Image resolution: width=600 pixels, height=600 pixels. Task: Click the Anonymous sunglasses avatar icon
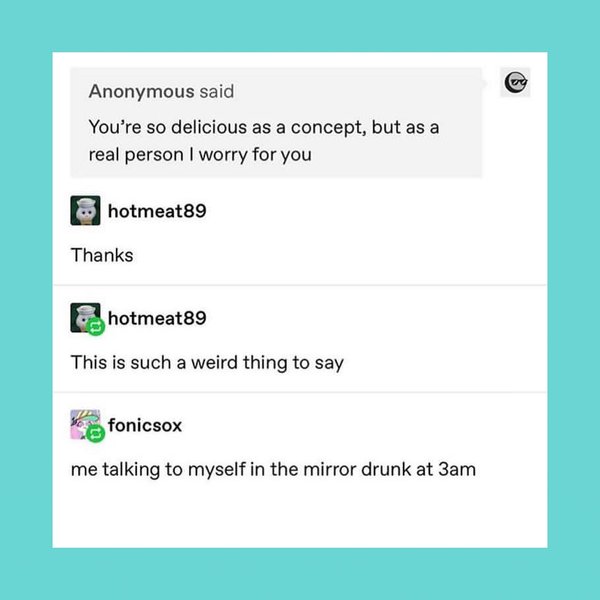coord(514,84)
